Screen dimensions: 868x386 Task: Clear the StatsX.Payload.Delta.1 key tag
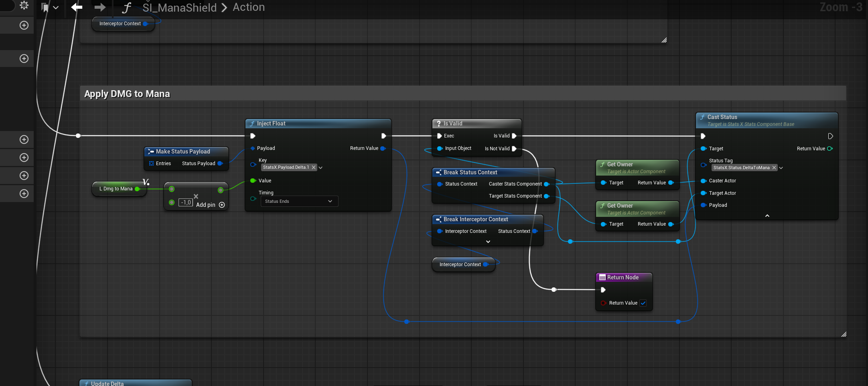314,167
